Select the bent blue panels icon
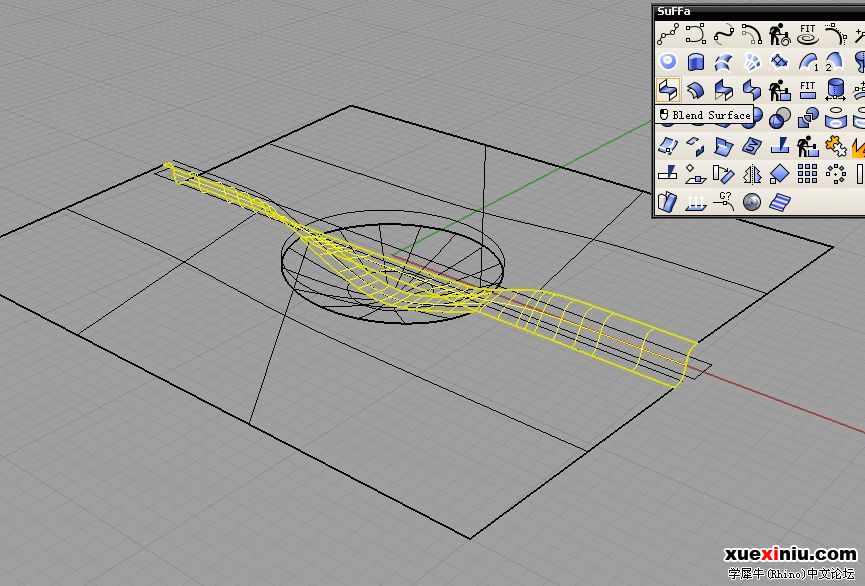The image size is (865, 586). click(668, 202)
